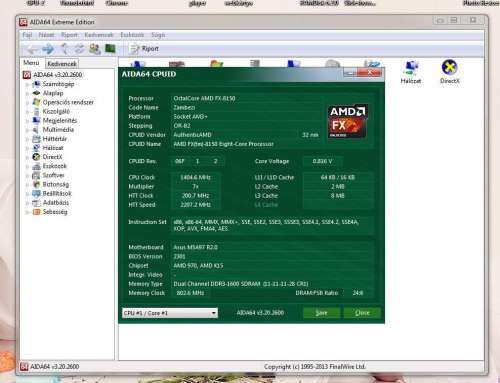Open the Eszközök menu in menu bar
The image size is (500, 383).
(132, 35)
